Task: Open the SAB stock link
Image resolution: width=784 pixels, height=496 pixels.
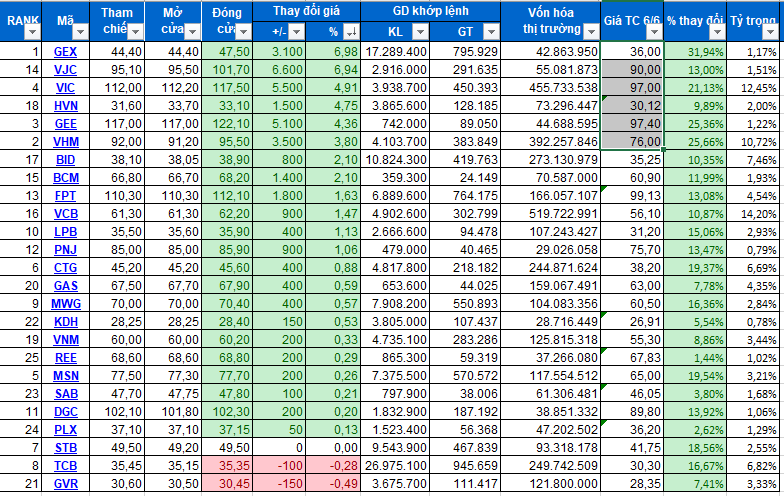Action: [66, 394]
